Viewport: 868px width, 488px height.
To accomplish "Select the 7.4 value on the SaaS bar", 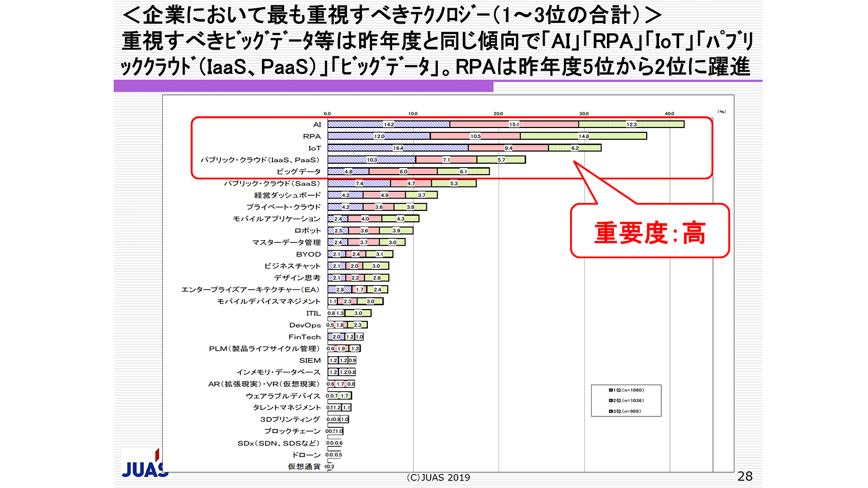I will [x=360, y=184].
